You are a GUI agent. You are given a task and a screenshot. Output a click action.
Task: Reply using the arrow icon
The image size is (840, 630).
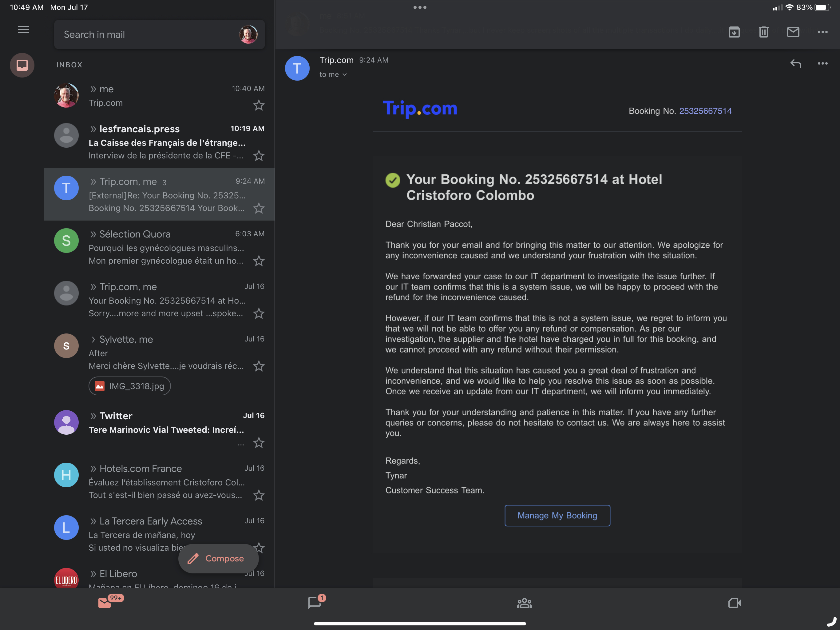(x=795, y=63)
